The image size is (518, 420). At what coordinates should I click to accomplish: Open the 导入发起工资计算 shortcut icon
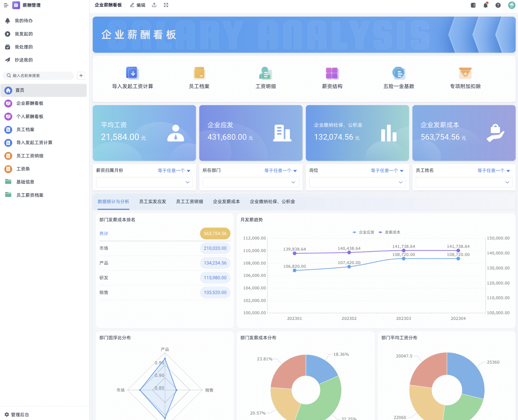coord(132,73)
